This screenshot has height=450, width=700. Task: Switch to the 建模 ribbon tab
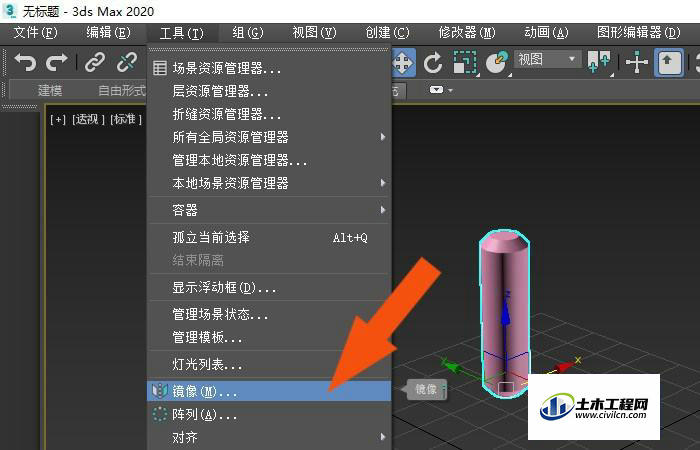tap(50, 91)
